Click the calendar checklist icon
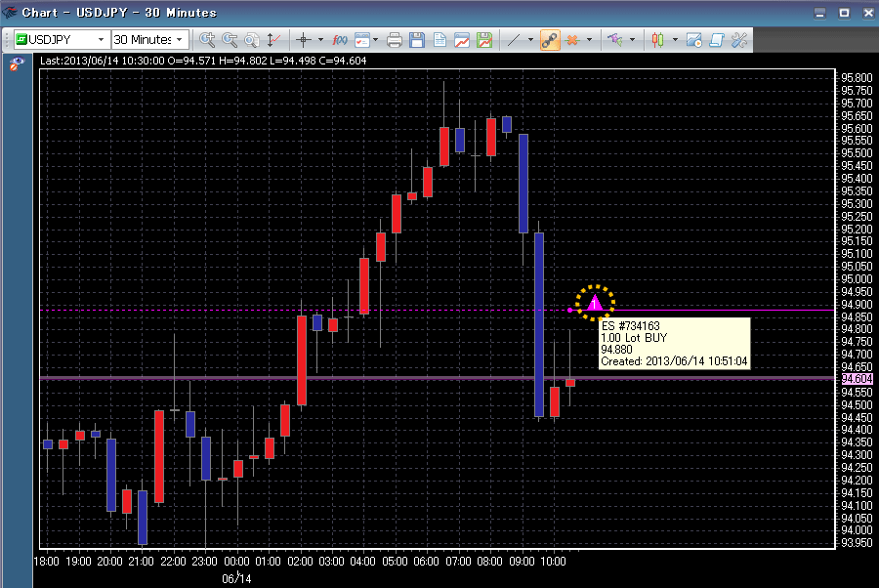 coord(362,40)
